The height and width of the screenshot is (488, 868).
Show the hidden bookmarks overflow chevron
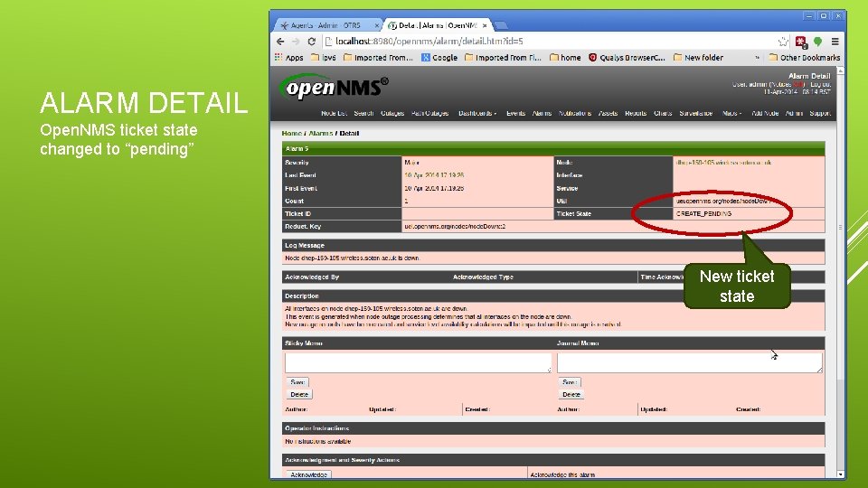click(757, 58)
